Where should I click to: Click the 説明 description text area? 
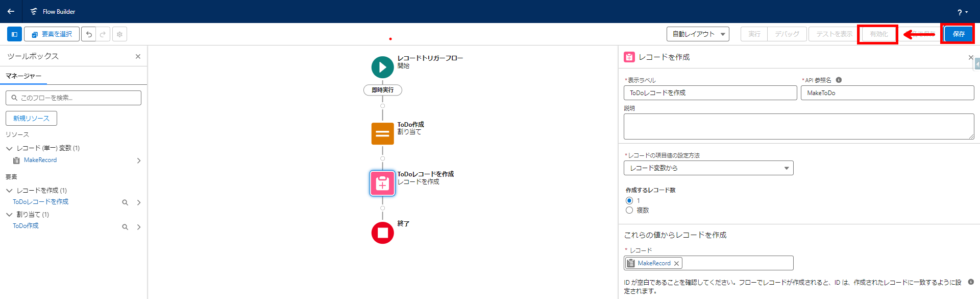799,126
